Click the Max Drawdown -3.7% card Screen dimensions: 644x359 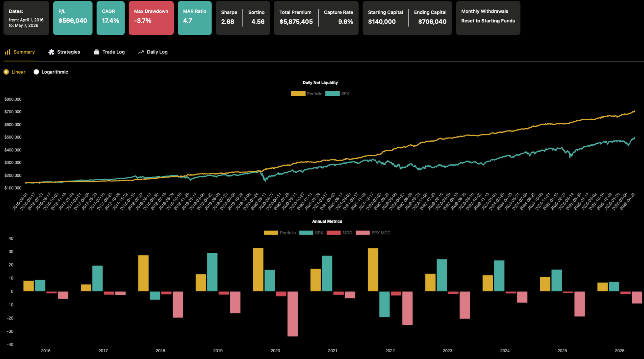151,18
